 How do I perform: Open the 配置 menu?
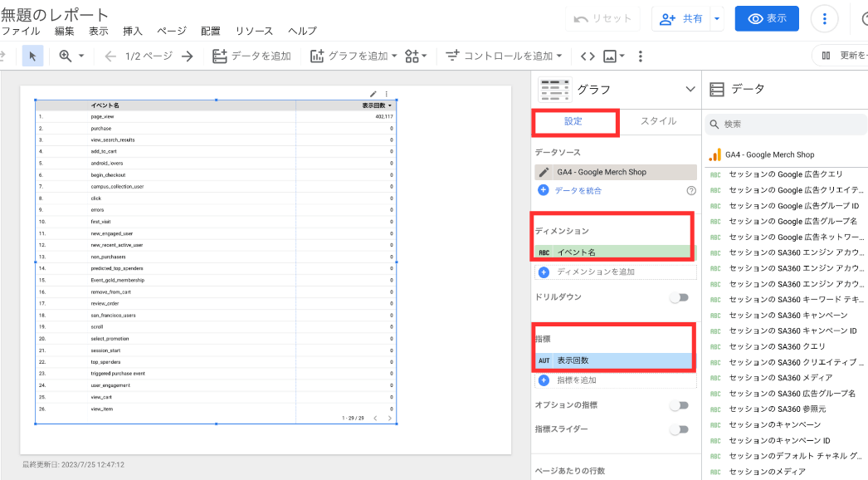pos(210,31)
